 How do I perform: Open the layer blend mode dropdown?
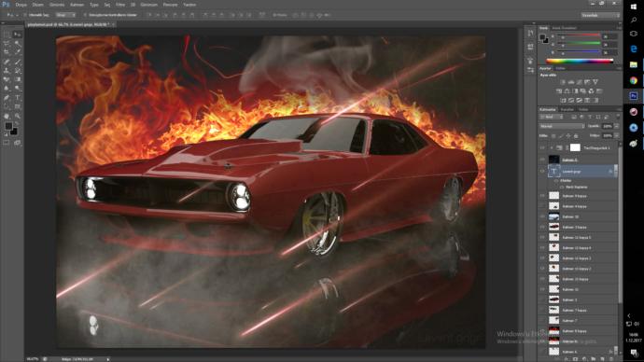[x=562, y=126]
